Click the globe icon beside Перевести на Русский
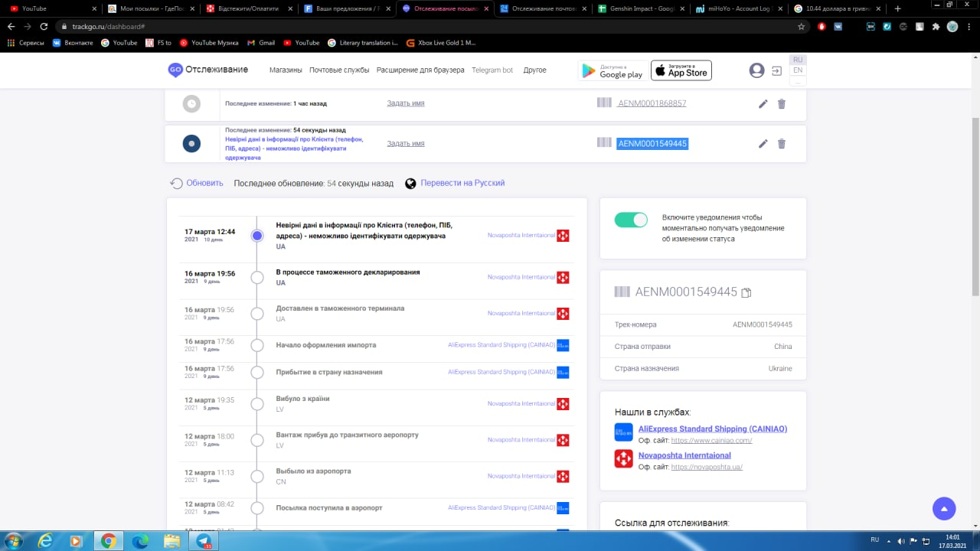Image resolution: width=980 pixels, height=551 pixels. (410, 183)
